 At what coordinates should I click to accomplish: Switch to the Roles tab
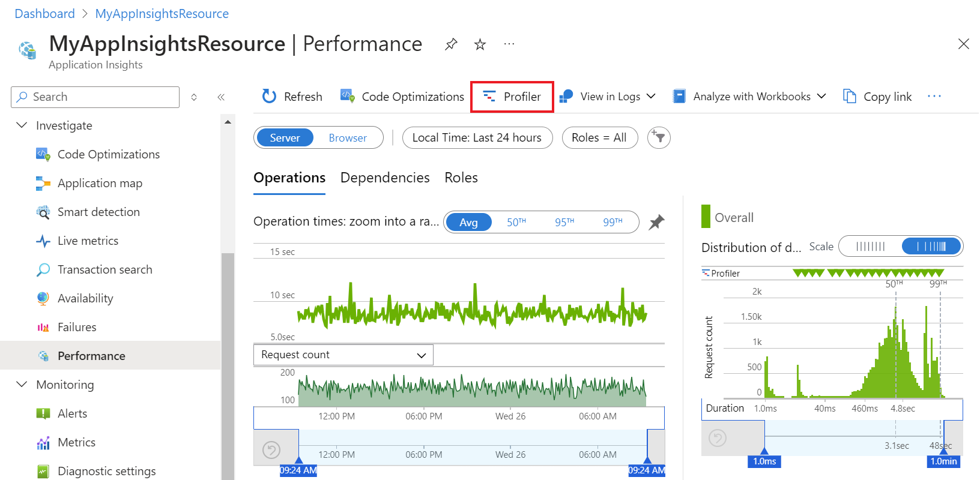461,178
